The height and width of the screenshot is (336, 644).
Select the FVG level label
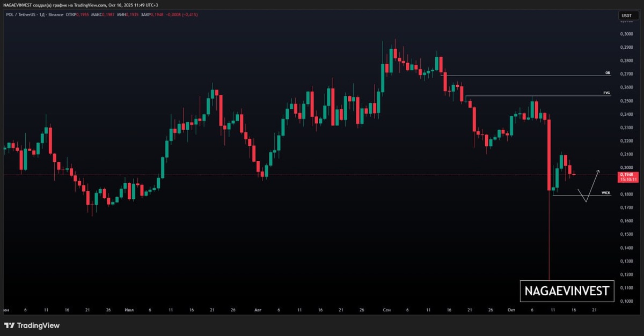607,93
